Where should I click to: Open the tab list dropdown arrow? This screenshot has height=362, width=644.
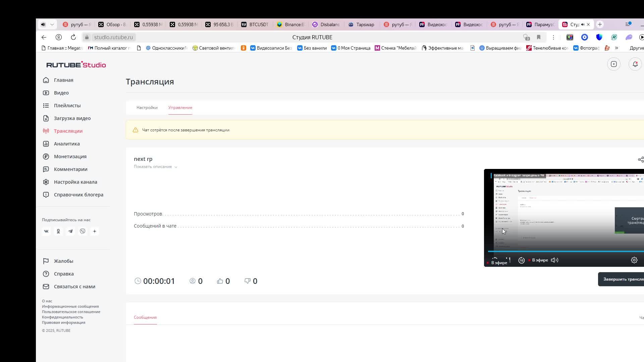tap(52, 24)
